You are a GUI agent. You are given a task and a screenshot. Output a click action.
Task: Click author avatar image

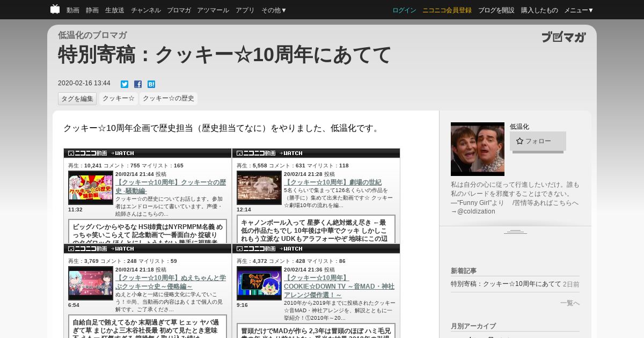[478, 149]
